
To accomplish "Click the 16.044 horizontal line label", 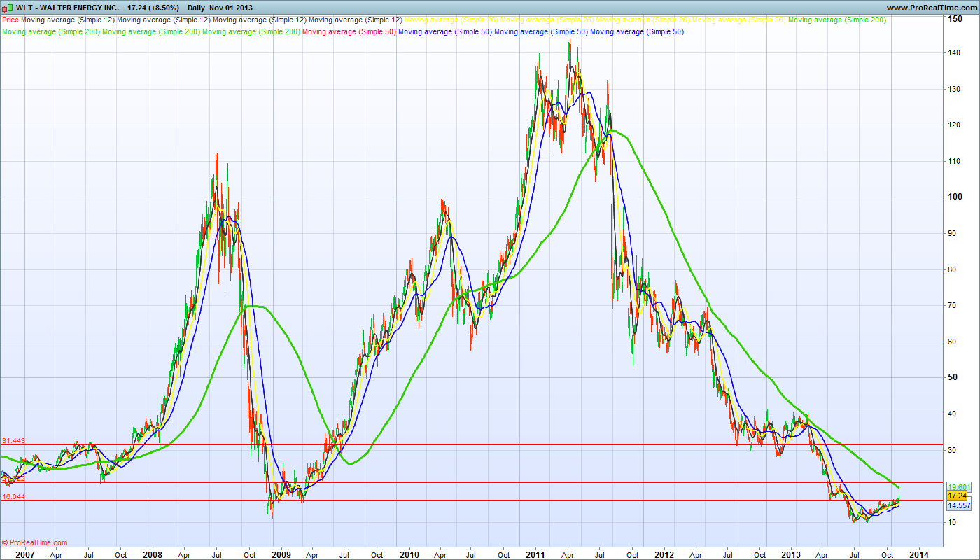I will coord(13,496).
